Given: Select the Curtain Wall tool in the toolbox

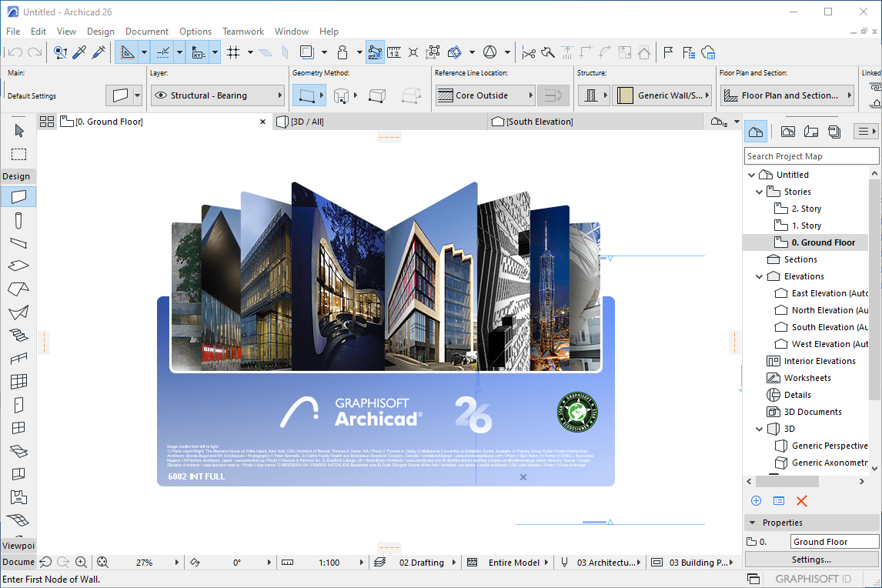Looking at the screenshot, I should pos(18,382).
